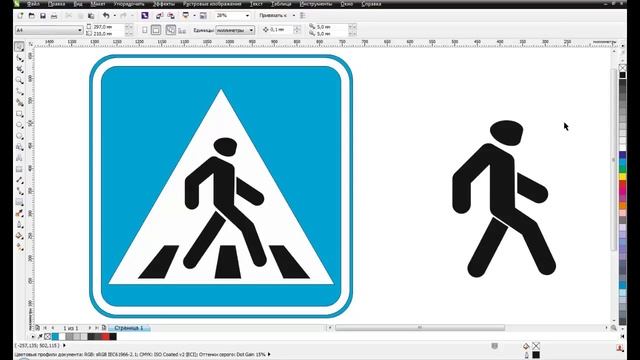640x360 pixels.
Task: Select the Freehand drawing tool
Action: 20,91
